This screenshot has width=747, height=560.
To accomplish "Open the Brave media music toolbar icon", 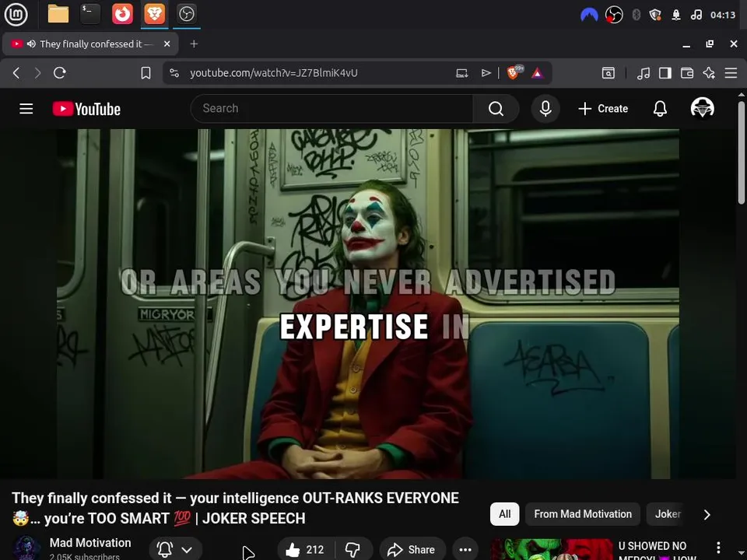I will point(644,73).
